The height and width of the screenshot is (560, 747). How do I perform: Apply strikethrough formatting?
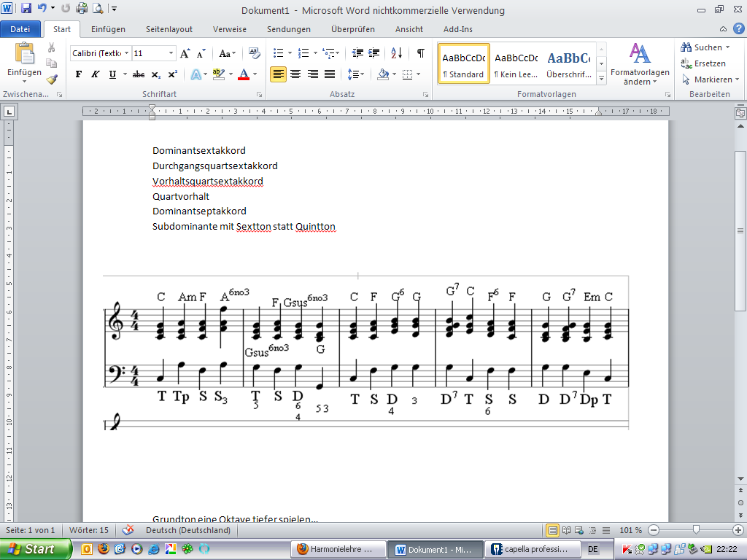click(x=138, y=74)
